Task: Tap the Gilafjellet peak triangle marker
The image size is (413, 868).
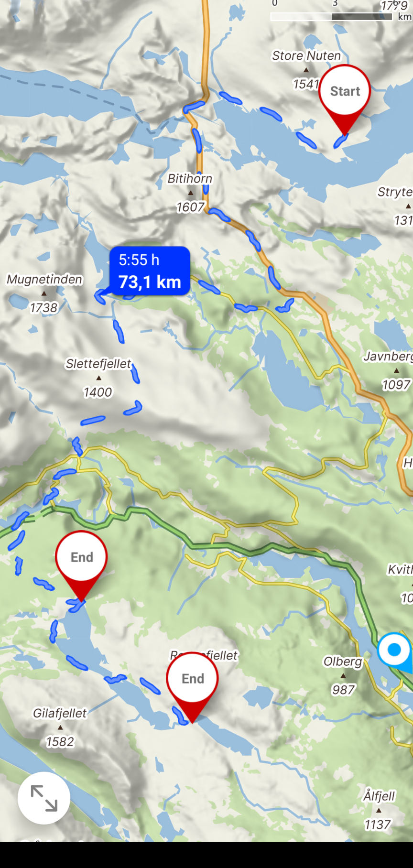Action: click(60, 727)
